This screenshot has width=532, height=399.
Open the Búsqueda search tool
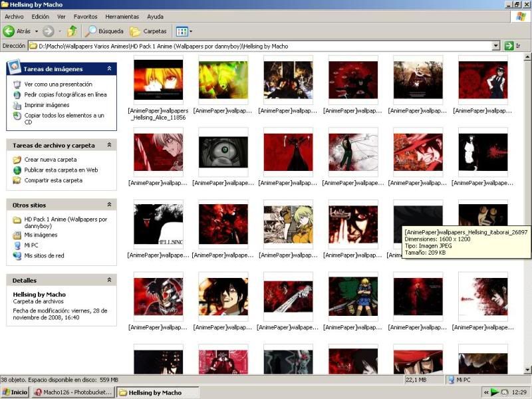pyautogui.click(x=104, y=31)
